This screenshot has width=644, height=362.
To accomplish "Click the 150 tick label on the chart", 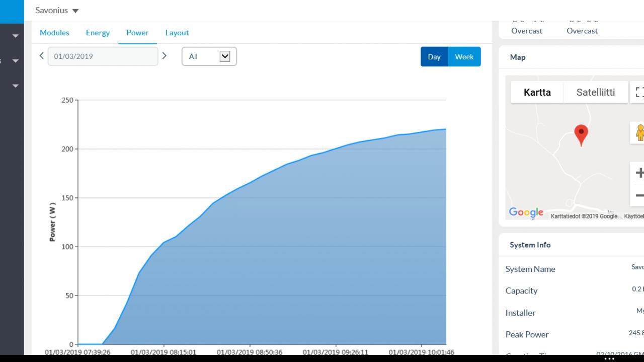I will coord(67,198).
